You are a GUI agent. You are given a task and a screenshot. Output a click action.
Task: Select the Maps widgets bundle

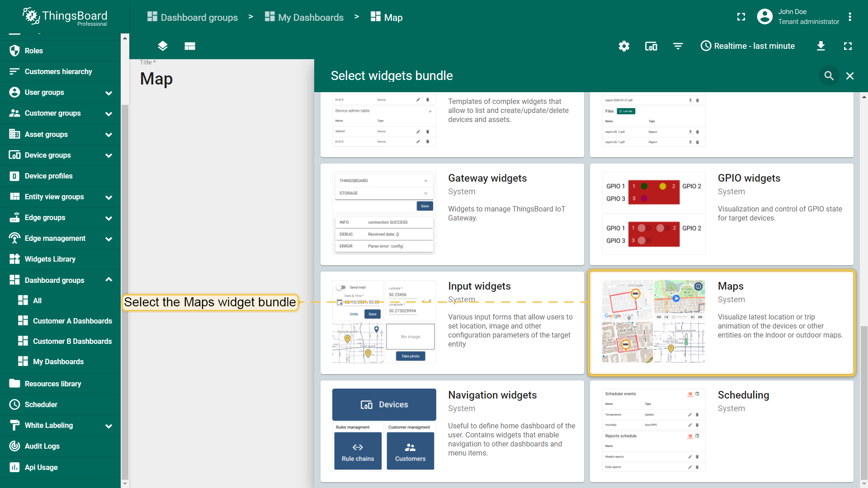coord(722,323)
